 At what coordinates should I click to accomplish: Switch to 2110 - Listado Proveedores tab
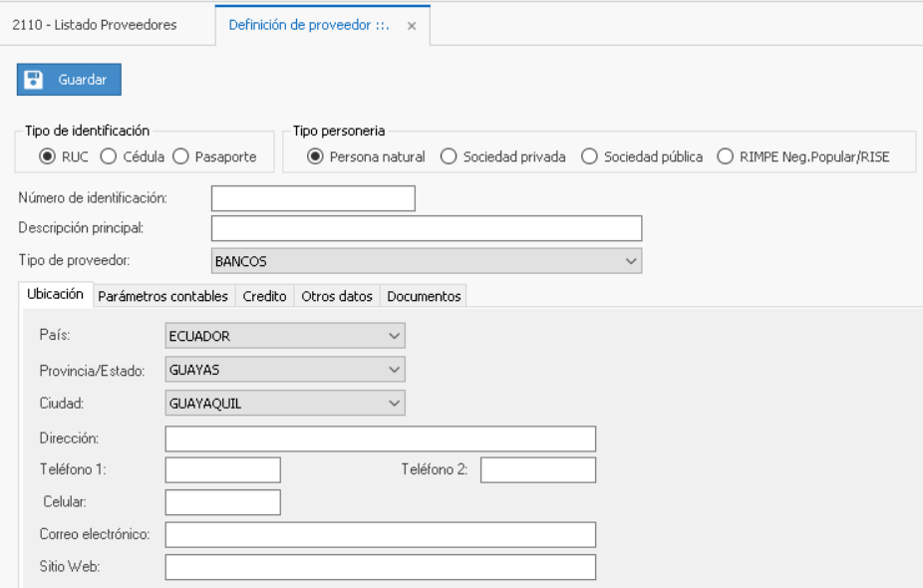[95, 25]
